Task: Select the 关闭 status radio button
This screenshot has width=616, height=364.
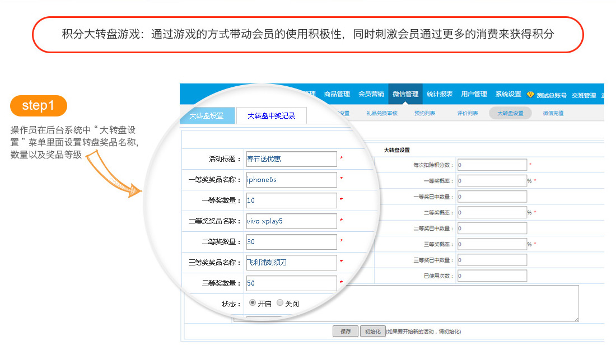Action: (280, 302)
